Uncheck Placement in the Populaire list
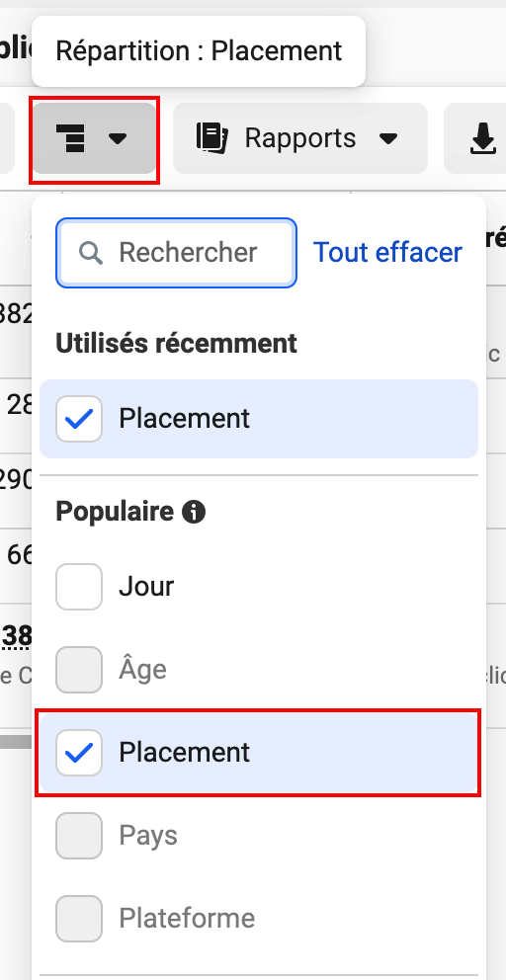This screenshot has width=506, height=980. [79, 753]
